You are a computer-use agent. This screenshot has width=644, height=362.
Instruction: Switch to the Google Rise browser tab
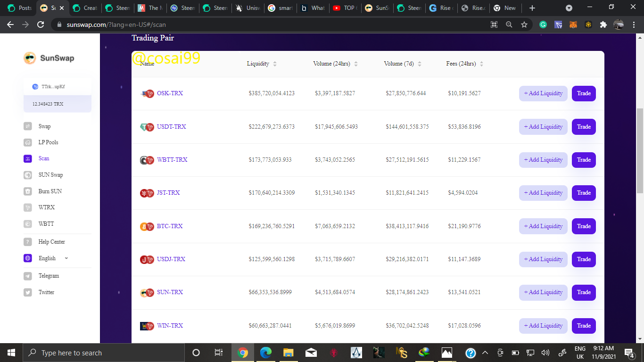(x=441, y=8)
